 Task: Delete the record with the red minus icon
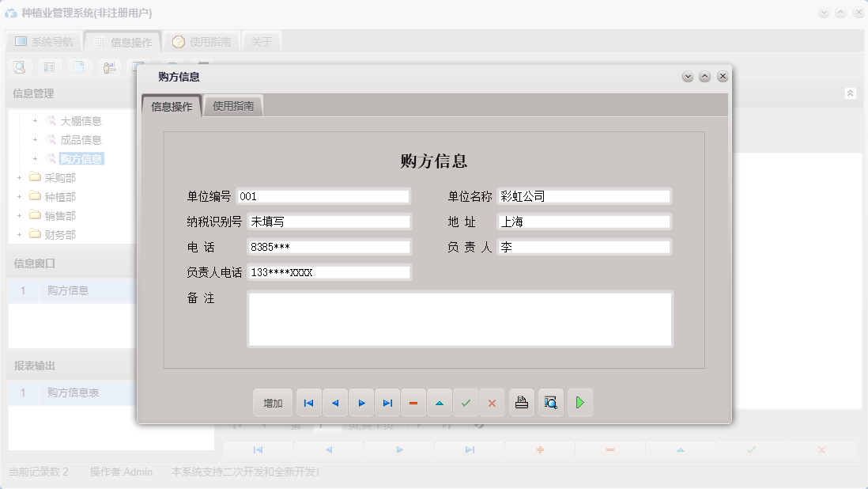click(x=413, y=403)
